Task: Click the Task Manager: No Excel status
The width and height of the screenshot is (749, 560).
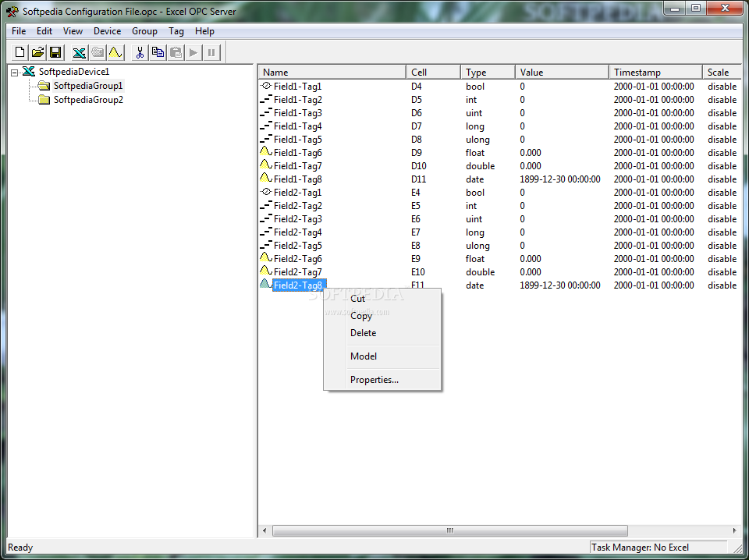Action: coord(640,548)
